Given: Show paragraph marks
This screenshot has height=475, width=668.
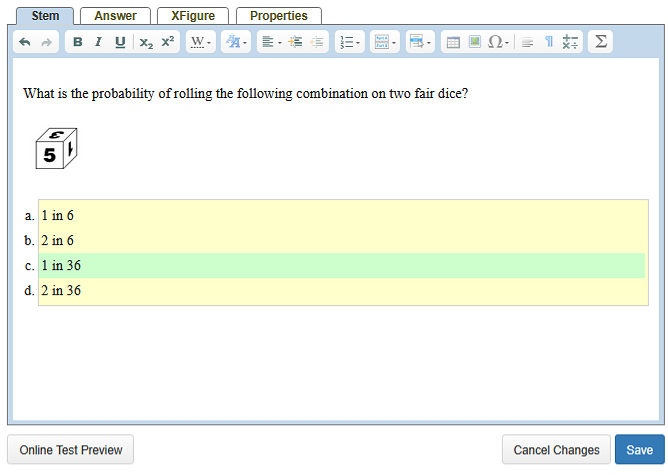Looking at the screenshot, I should [549, 42].
